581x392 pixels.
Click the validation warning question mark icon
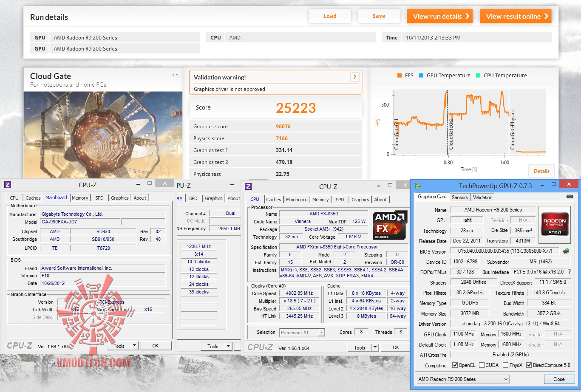[355, 77]
